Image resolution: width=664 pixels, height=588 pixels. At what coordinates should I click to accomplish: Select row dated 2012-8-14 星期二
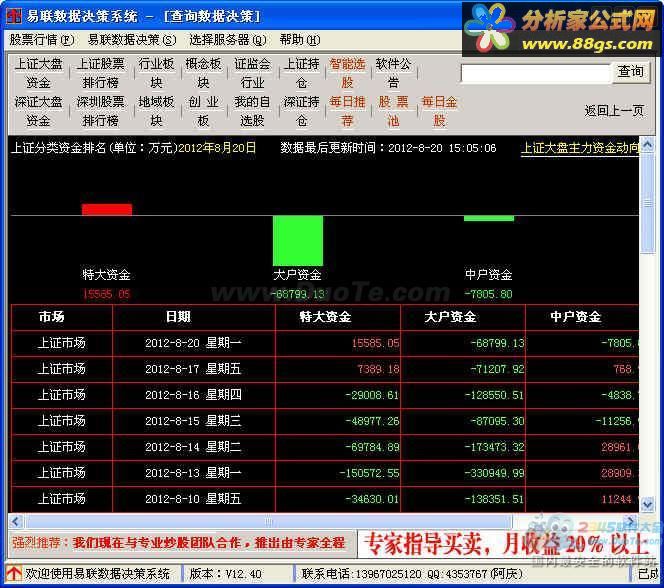(x=325, y=447)
